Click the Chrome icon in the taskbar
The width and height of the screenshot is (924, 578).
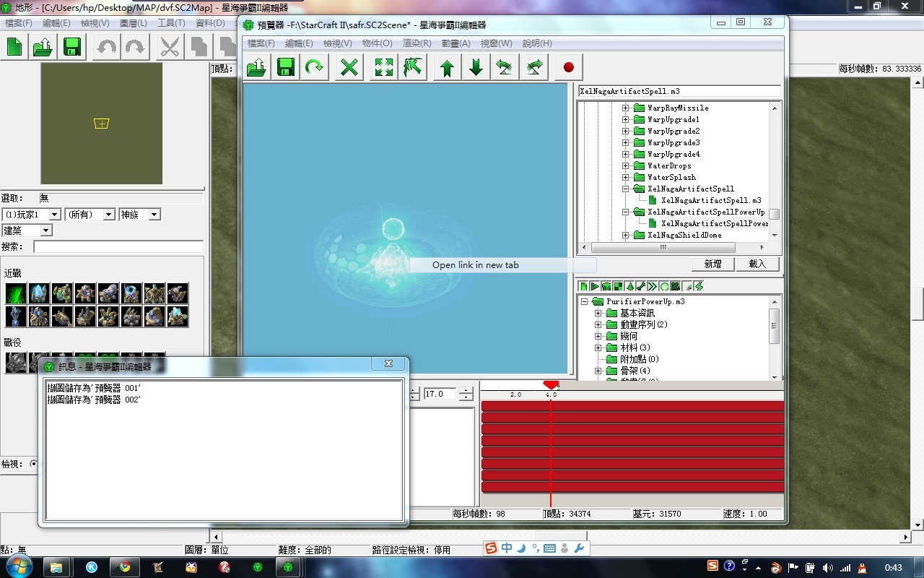coord(125,567)
